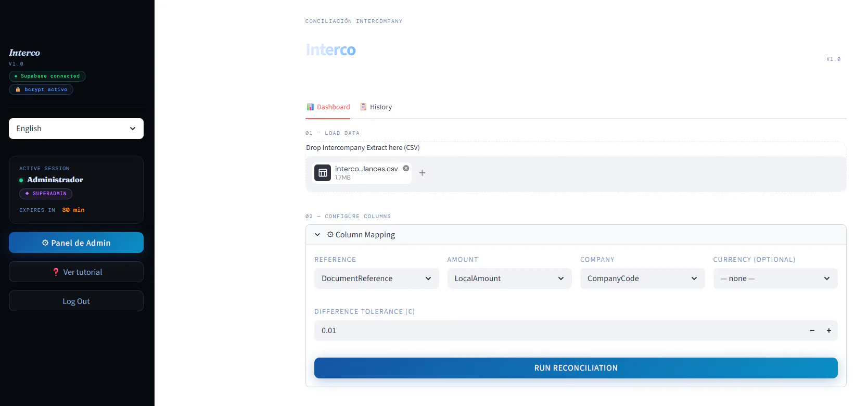Collapse the Column Mapping section

coord(576,235)
